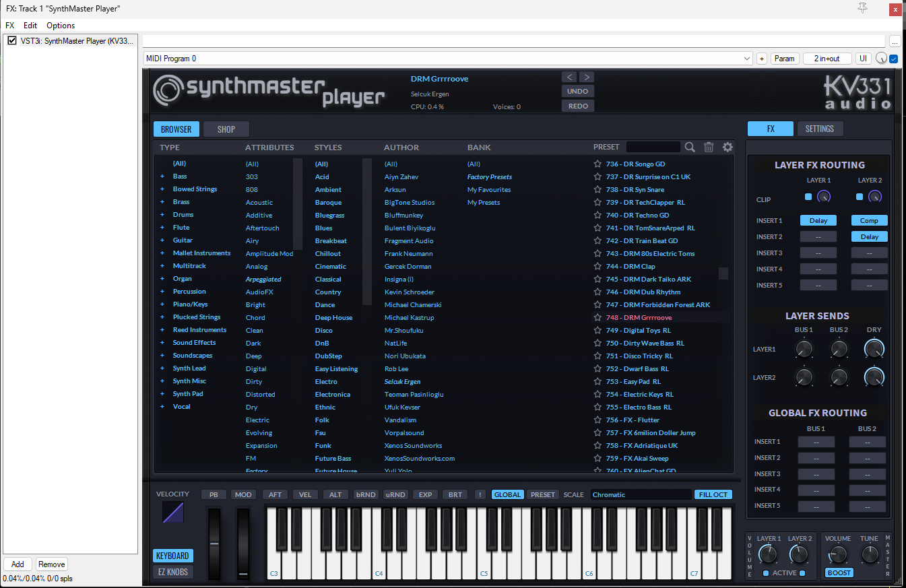Go to previous preset with left arrow

[x=569, y=77]
